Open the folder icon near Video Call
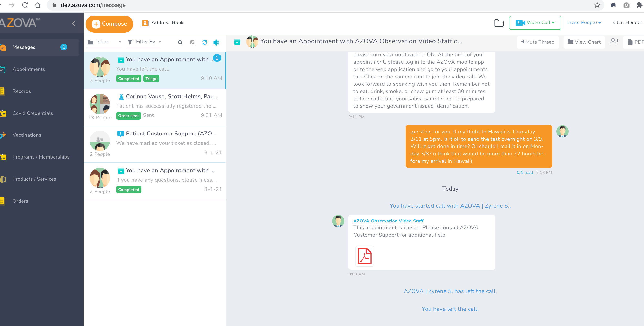644x326 pixels. click(499, 23)
